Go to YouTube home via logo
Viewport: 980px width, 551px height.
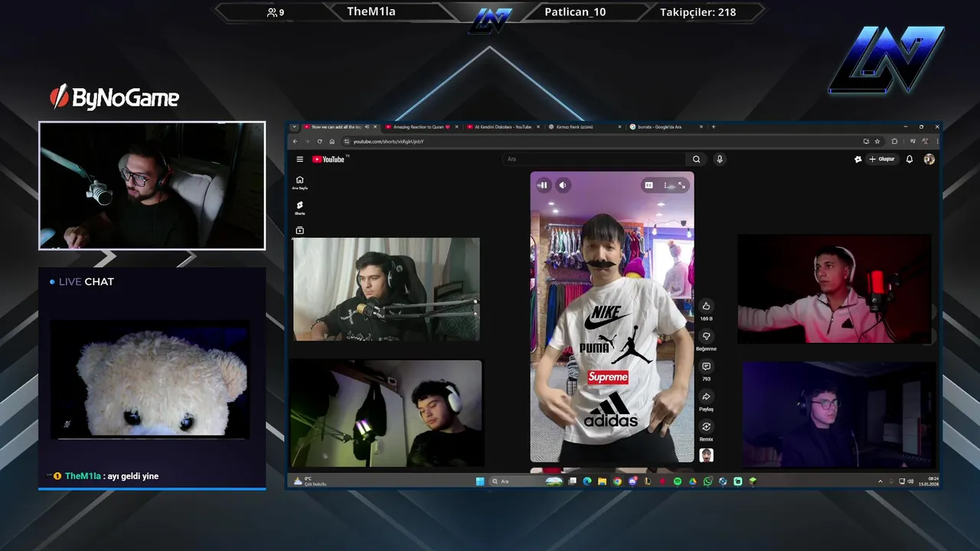329,159
